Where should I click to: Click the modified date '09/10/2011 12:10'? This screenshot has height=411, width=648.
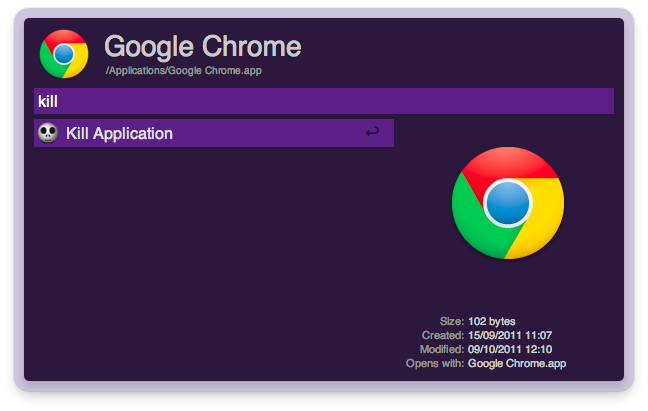point(510,349)
